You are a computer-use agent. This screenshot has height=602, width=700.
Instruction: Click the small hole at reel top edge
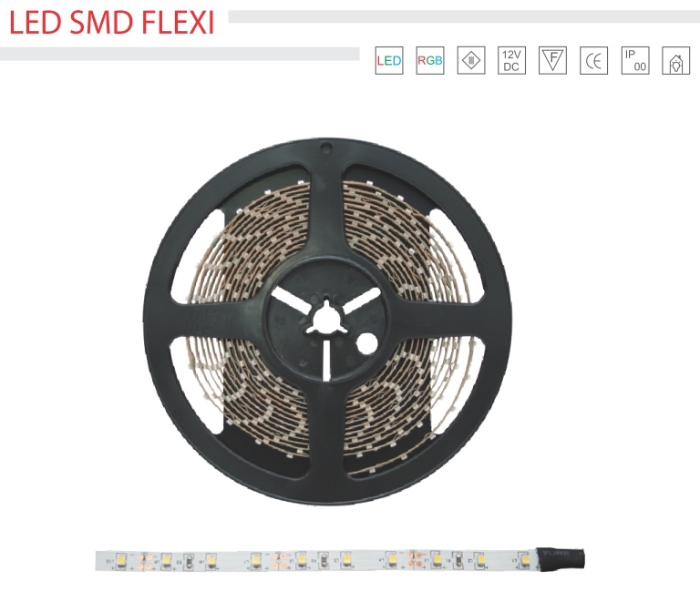(x=327, y=146)
